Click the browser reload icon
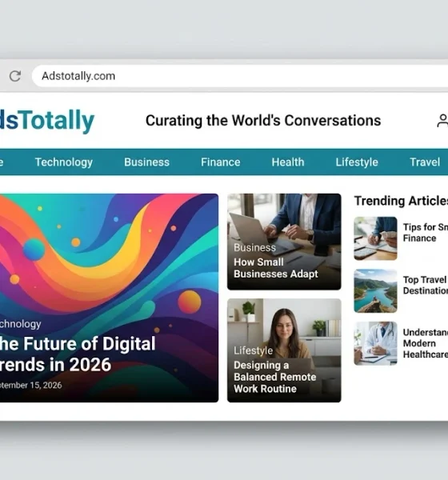 click(x=15, y=76)
